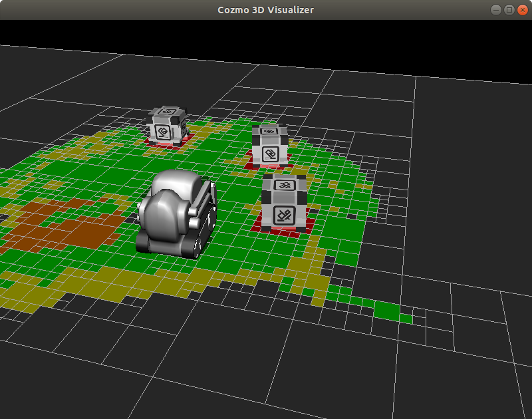Maximize the Cozmo 3D Visualizer window

coord(509,10)
